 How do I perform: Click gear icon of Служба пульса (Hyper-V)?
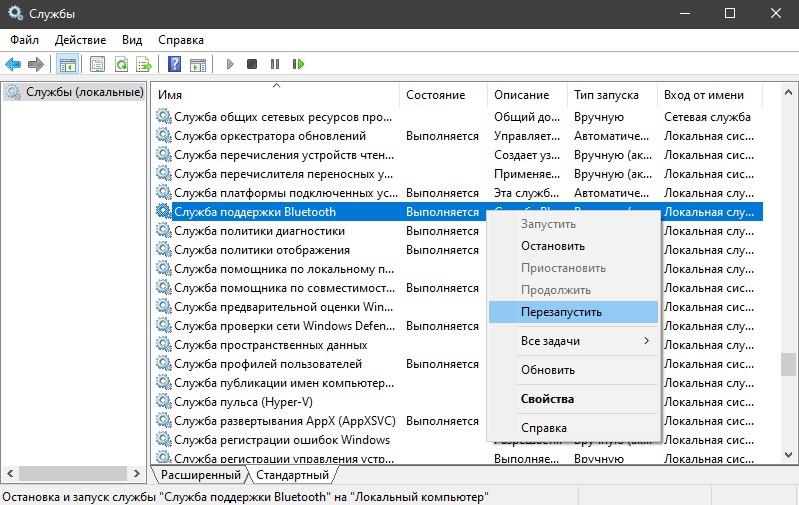[x=164, y=402]
